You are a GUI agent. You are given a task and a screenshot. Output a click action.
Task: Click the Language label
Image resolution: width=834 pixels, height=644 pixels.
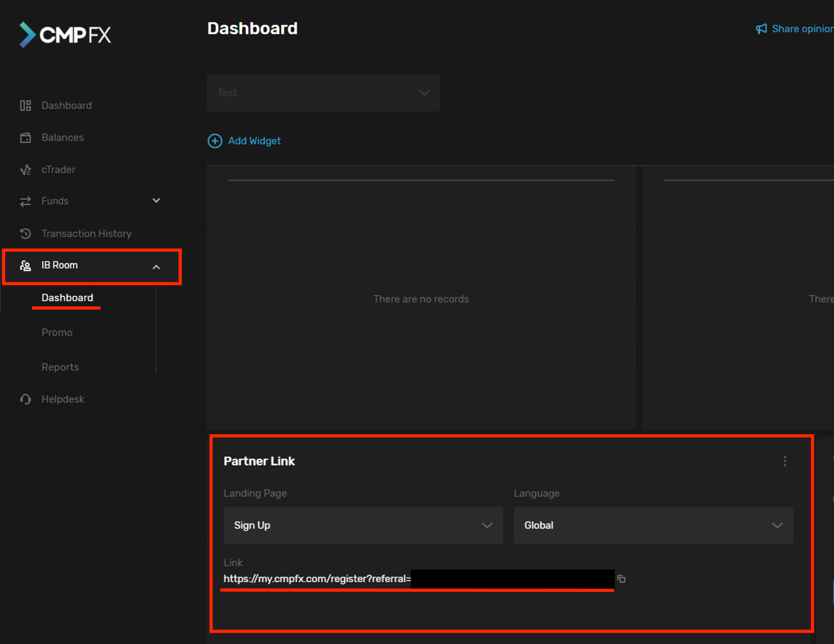(x=536, y=494)
